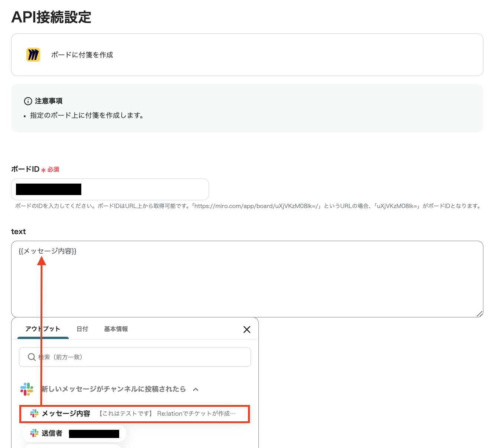Click the search magnifier icon
The image size is (496, 448).
click(x=32, y=357)
